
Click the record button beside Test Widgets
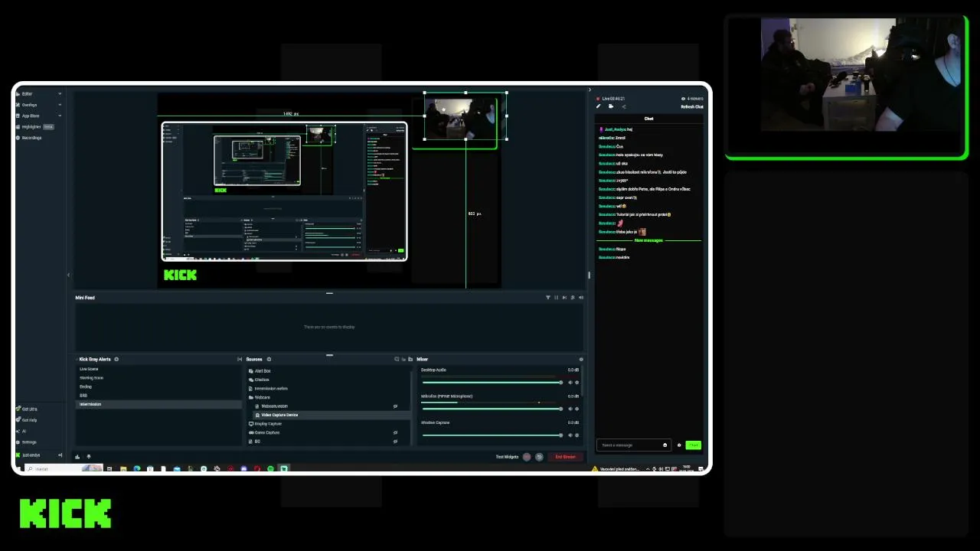[x=527, y=457]
